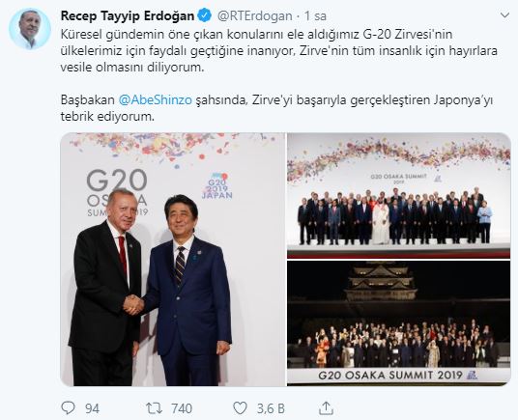Open the @AbeShinzo mention
The image size is (518, 420).
point(155,100)
